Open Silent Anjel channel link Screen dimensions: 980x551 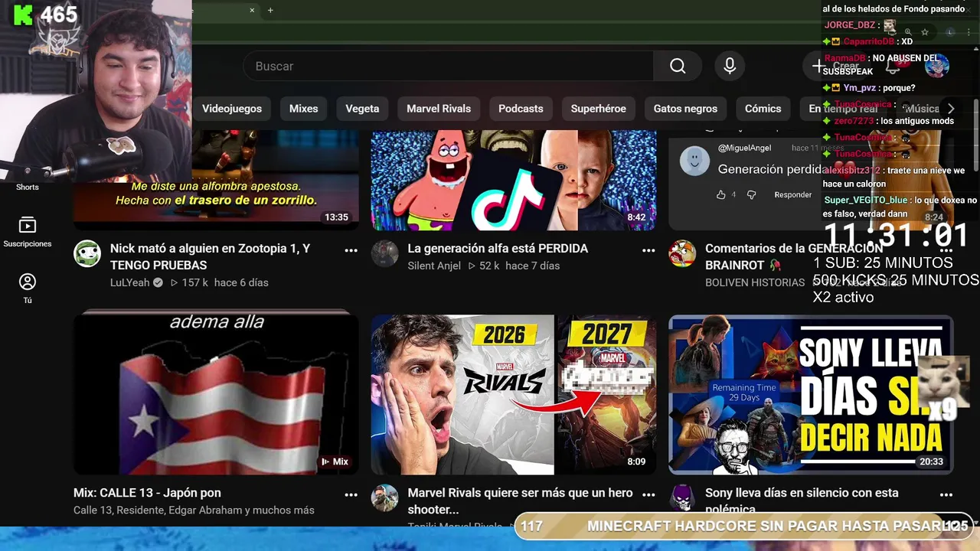point(434,266)
